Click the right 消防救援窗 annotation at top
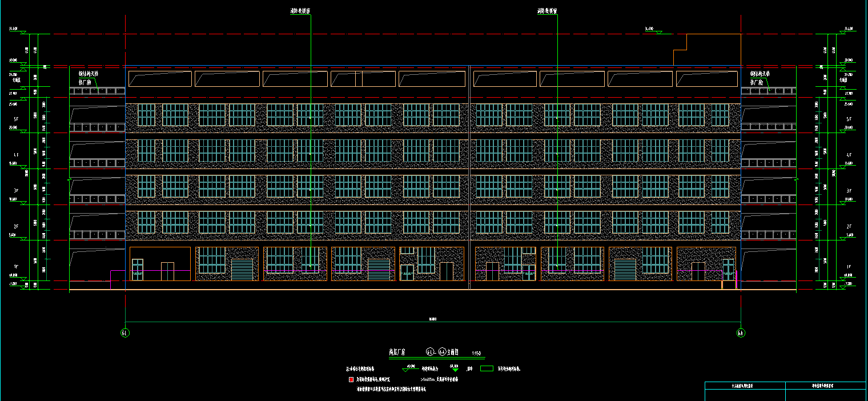868x401 pixels. (547, 11)
